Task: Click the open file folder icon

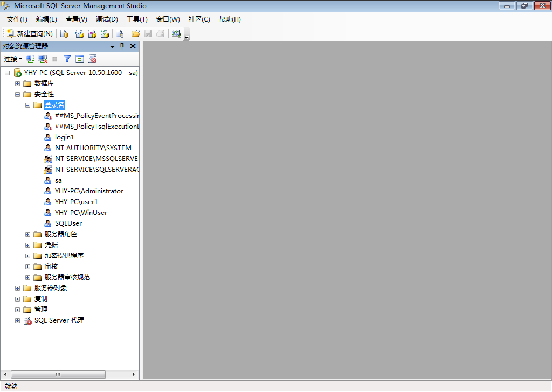Action: [135, 33]
